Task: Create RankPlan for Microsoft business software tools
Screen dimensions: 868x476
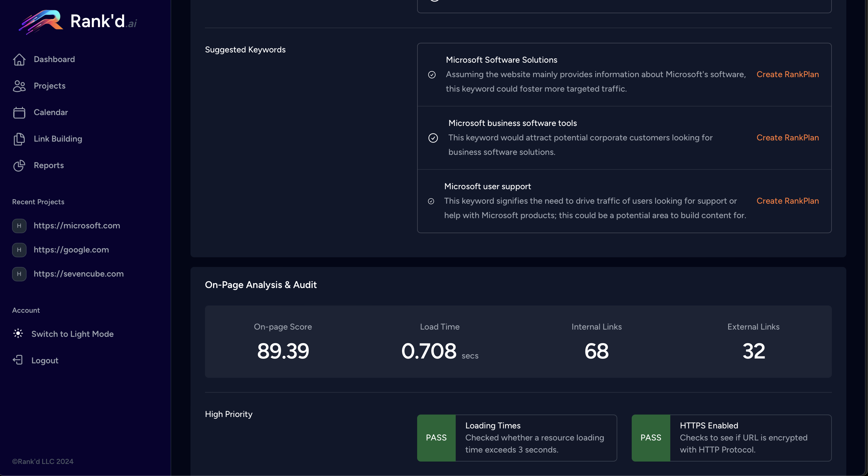Action: [788, 138]
